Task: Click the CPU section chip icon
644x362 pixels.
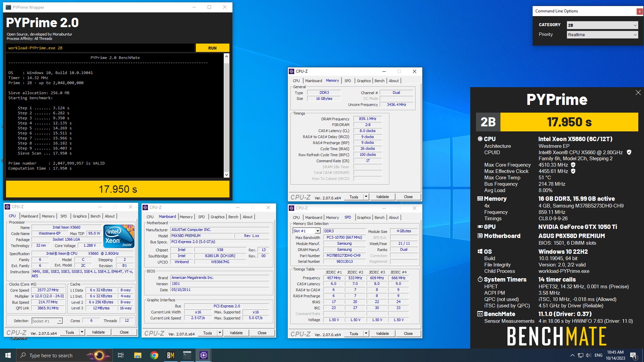Action: (x=480, y=139)
